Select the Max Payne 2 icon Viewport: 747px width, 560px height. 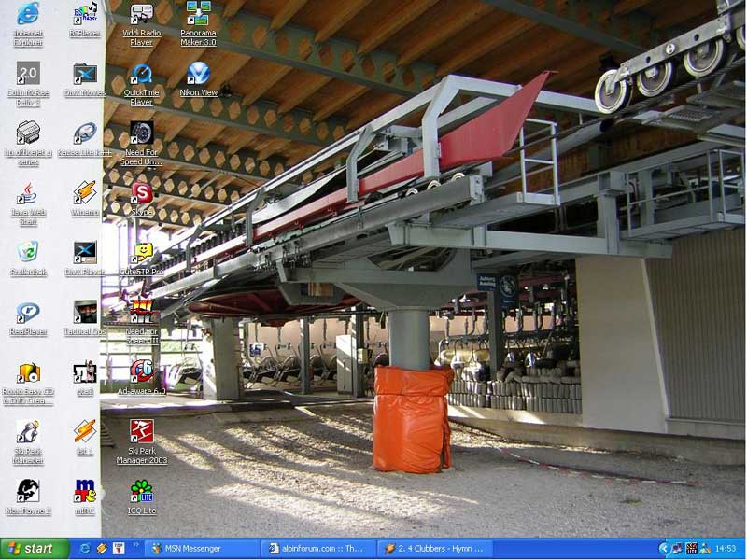click(x=28, y=491)
